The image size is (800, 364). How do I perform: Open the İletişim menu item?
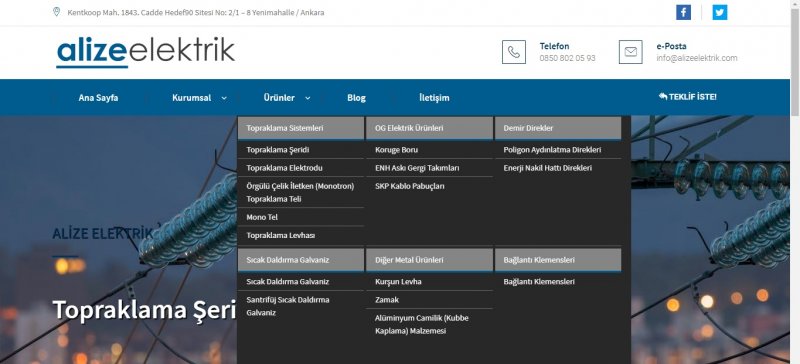click(x=434, y=98)
